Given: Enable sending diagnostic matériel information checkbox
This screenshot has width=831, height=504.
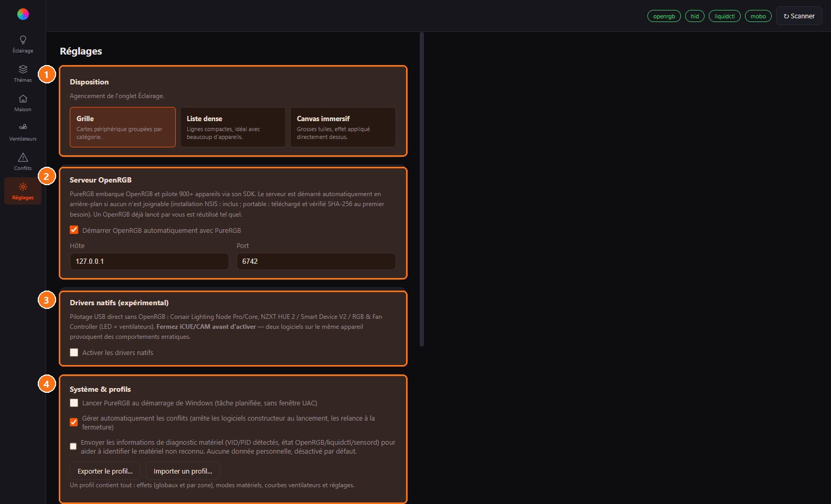Looking at the screenshot, I should 73,446.
